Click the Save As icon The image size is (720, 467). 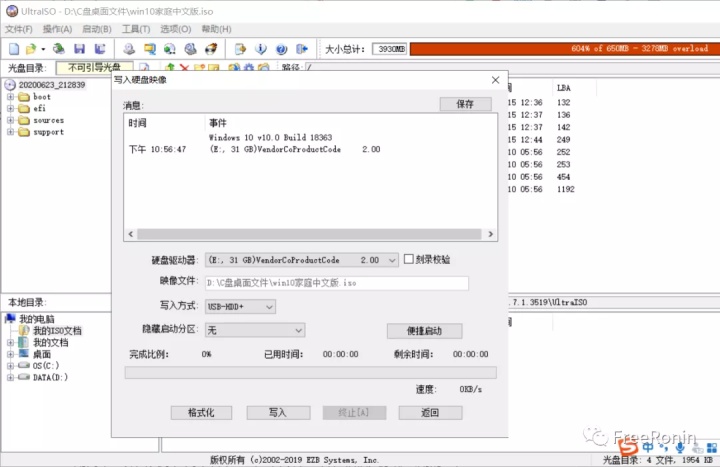[x=100, y=49]
